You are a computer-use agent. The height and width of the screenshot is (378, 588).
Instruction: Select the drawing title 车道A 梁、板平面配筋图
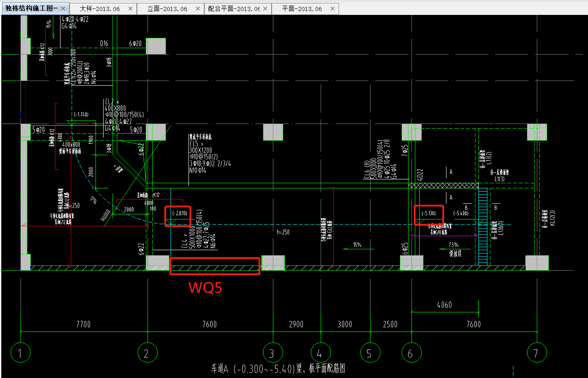tap(278, 369)
